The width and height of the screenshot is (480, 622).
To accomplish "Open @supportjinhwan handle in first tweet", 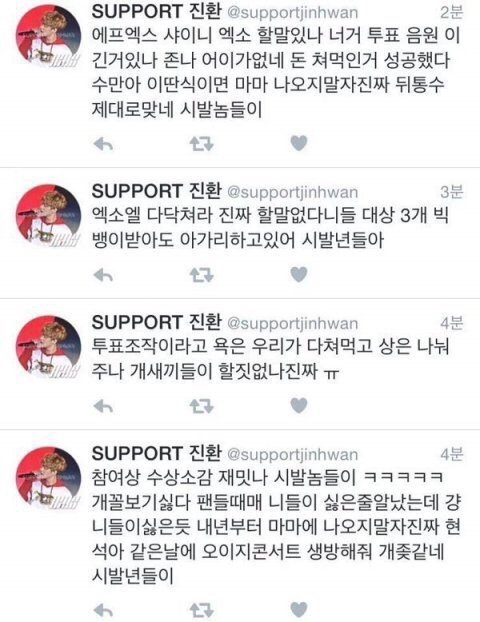I will 292,13.
